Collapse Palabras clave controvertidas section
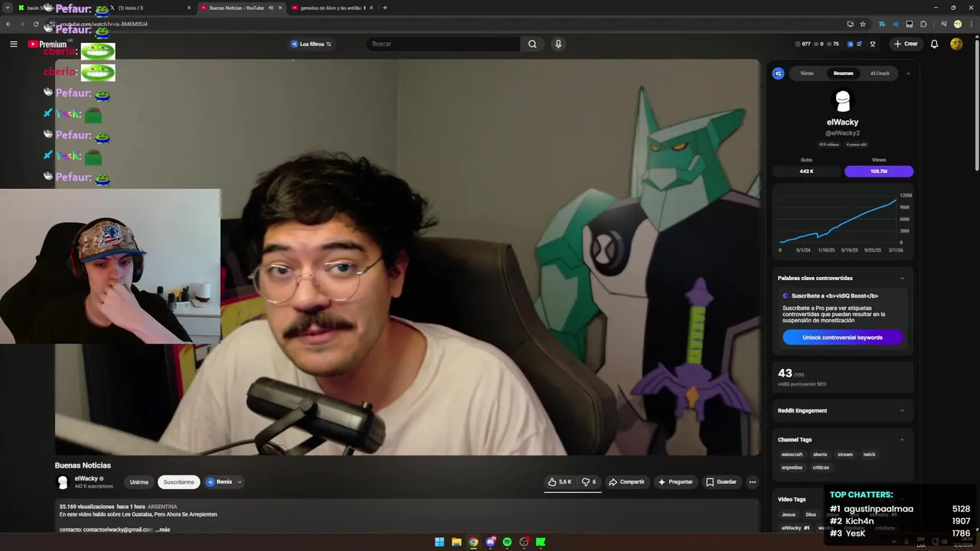 tap(902, 278)
